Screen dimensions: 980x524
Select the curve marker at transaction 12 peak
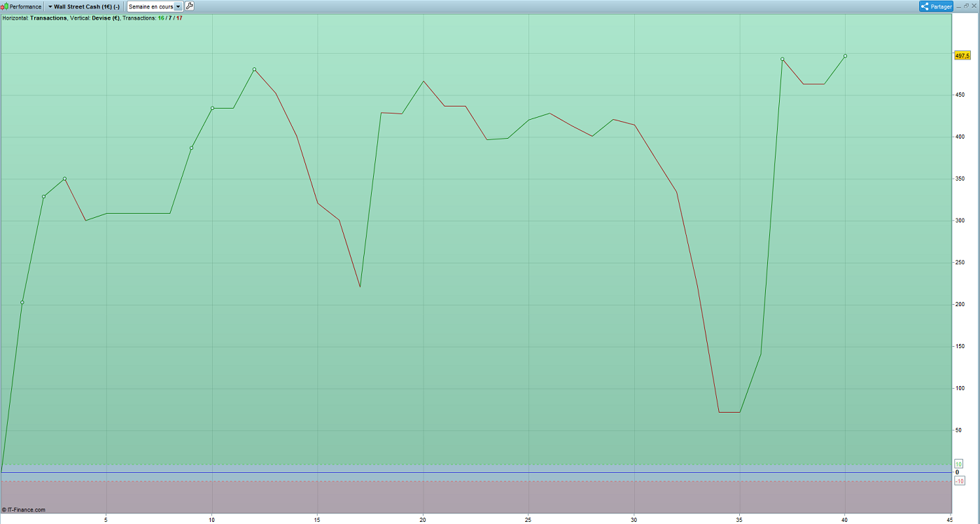(x=254, y=69)
